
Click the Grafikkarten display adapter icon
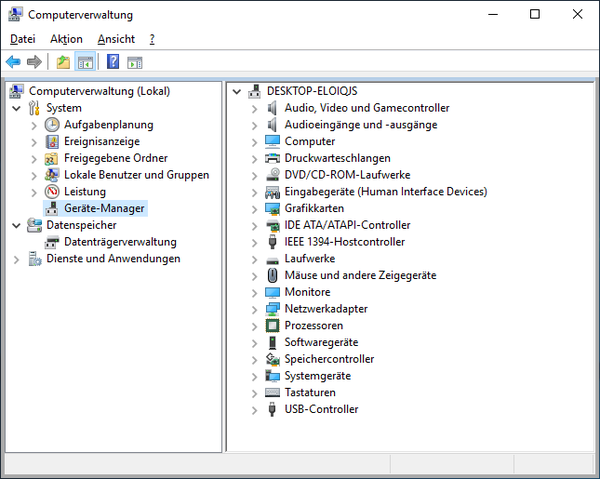pyautogui.click(x=272, y=209)
